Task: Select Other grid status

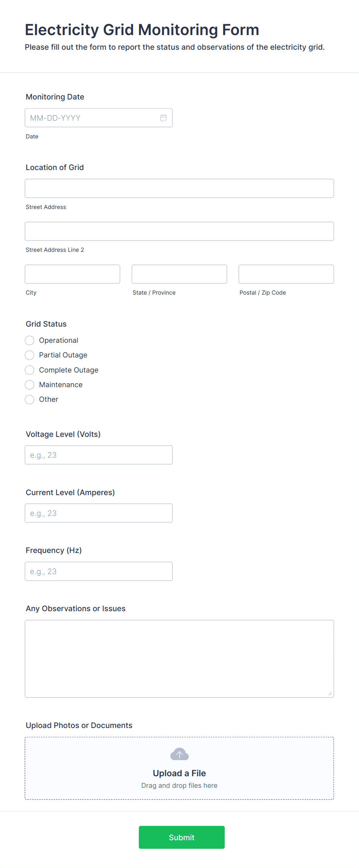Action: coord(30,399)
